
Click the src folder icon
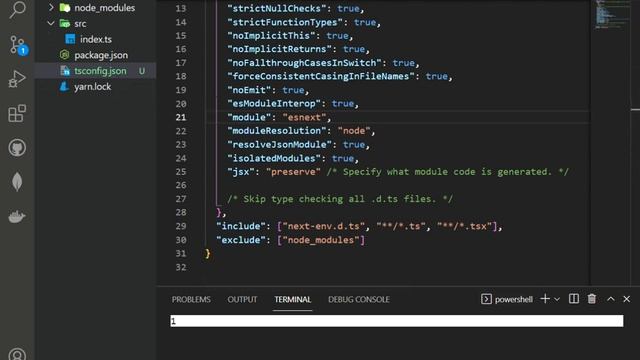pyautogui.click(x=64, y=23)
